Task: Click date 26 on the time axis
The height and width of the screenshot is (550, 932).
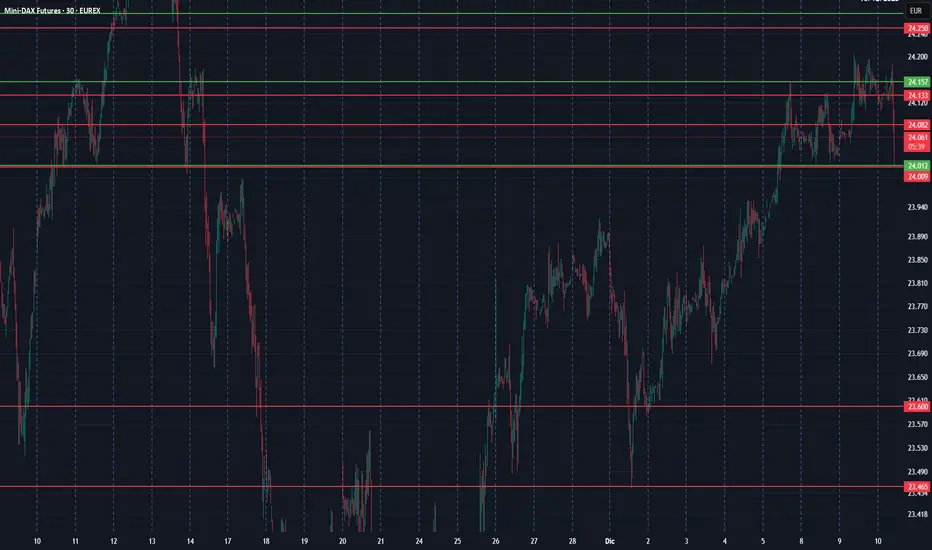Action: 495,540
